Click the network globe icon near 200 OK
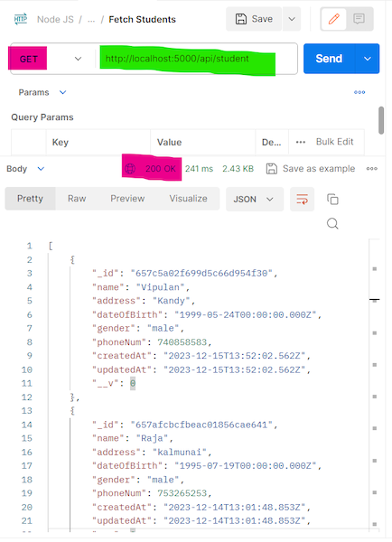Viewport: 392px width, 542px height. pyautogui.click(x=130, y=169)
